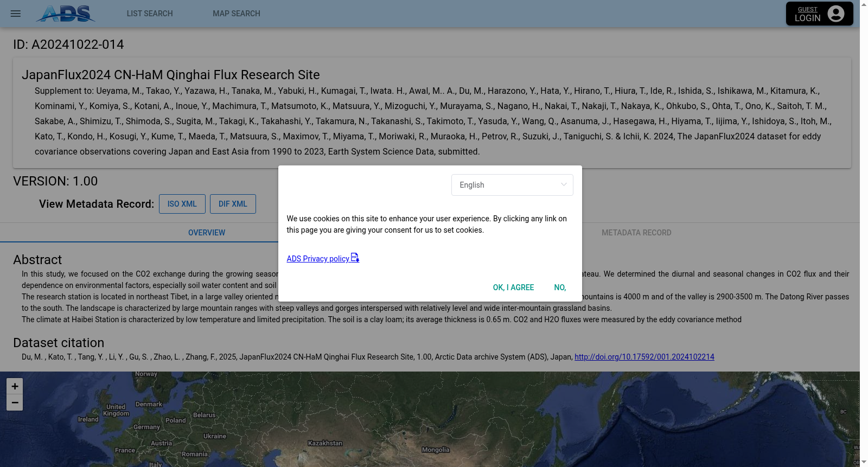
Task: Zoom out on the map
Action: pos(15,402)
